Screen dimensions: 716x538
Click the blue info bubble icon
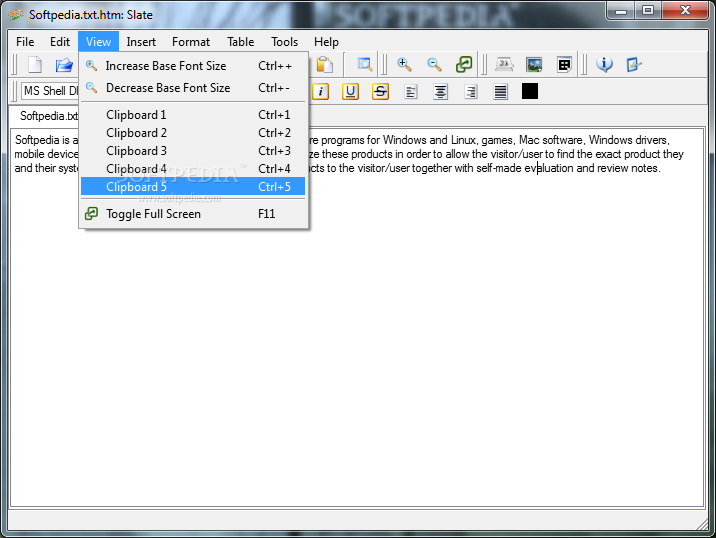coord(604,65)
